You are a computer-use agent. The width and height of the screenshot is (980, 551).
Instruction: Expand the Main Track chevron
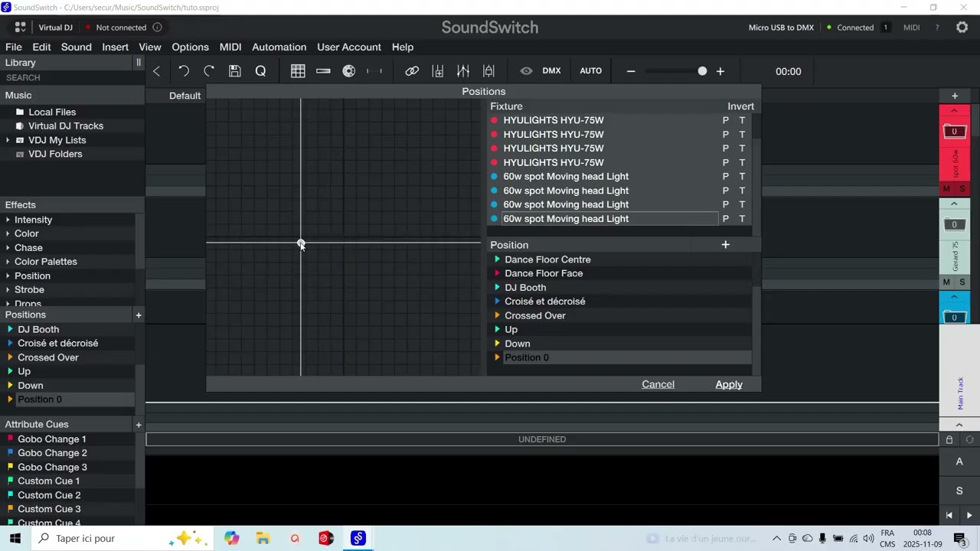959,425
